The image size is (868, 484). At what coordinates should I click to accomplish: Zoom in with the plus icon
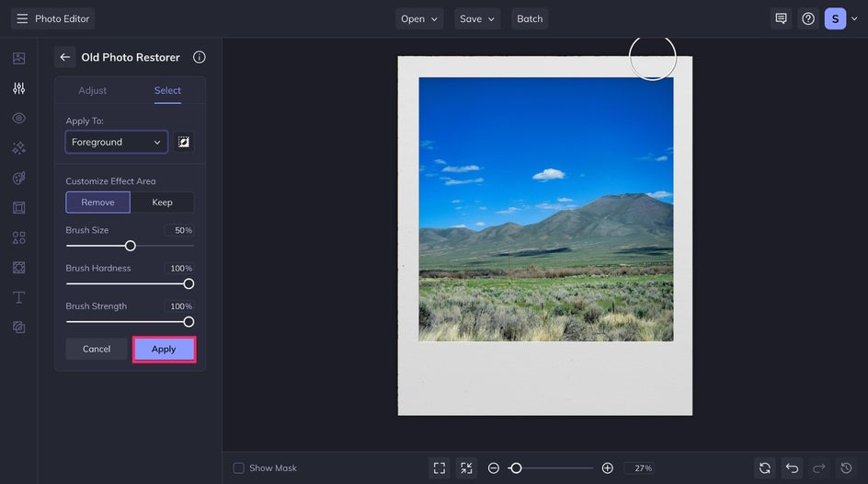point(607,468)
